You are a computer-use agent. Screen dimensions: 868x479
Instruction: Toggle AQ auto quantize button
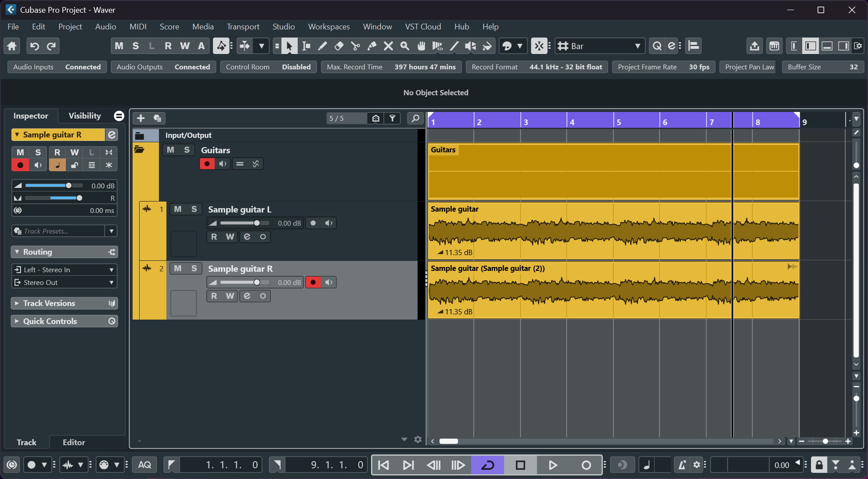[144, 465]
